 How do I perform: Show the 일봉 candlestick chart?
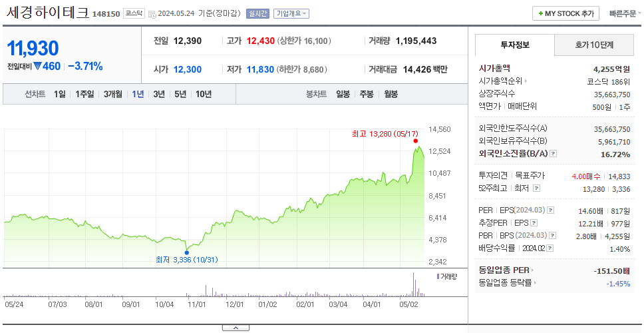tap(343, 94)
